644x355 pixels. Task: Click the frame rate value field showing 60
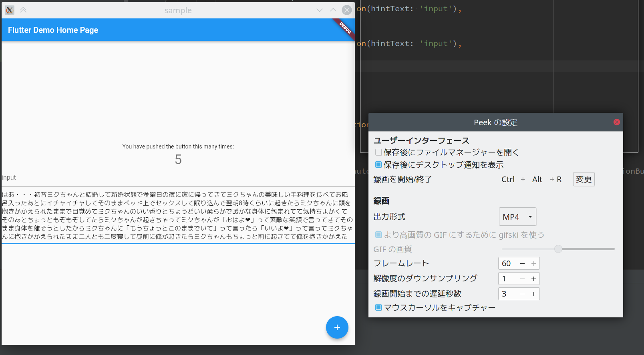507,263
